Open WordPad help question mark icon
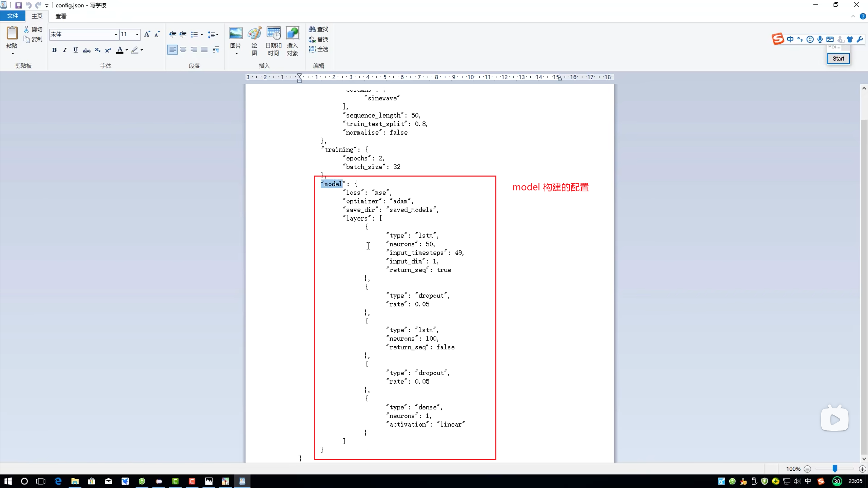Image resolution: width=868 pixels, height=488 pixels. 863,16
